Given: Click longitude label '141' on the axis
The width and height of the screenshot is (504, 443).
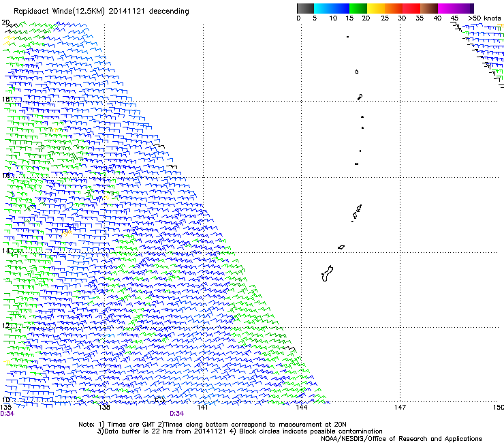Looking at the screenshot, I should click(202, 408).
